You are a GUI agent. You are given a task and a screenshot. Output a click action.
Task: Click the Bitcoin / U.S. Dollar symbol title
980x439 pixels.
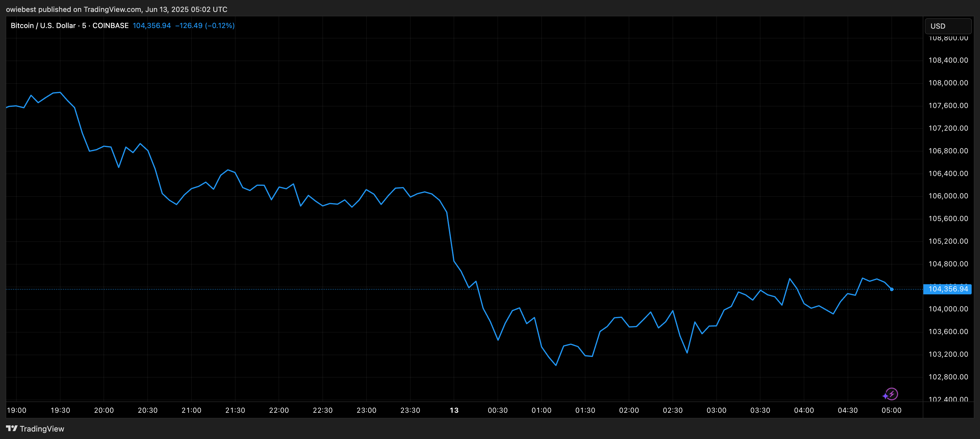coord(43,25)
